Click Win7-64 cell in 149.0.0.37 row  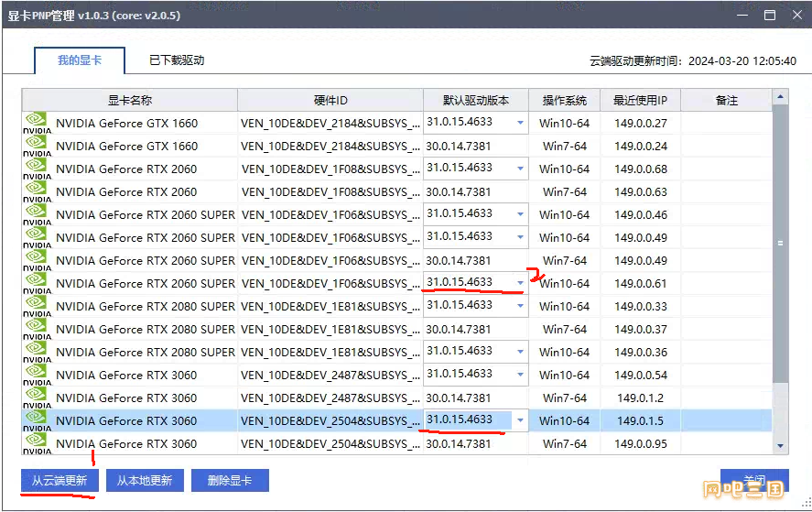(x=565, y=329)
